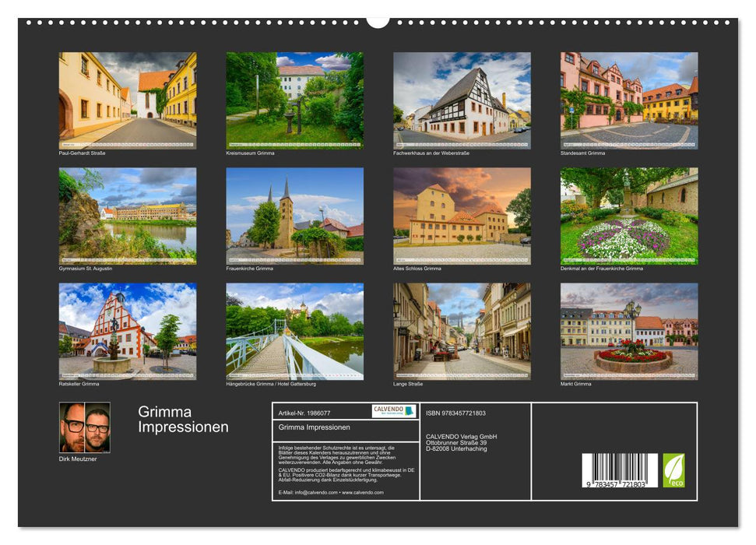Click the Standesamt Grimma thumbnail
The height and width of the screenshot is (545, 756).
pos(628,97)
